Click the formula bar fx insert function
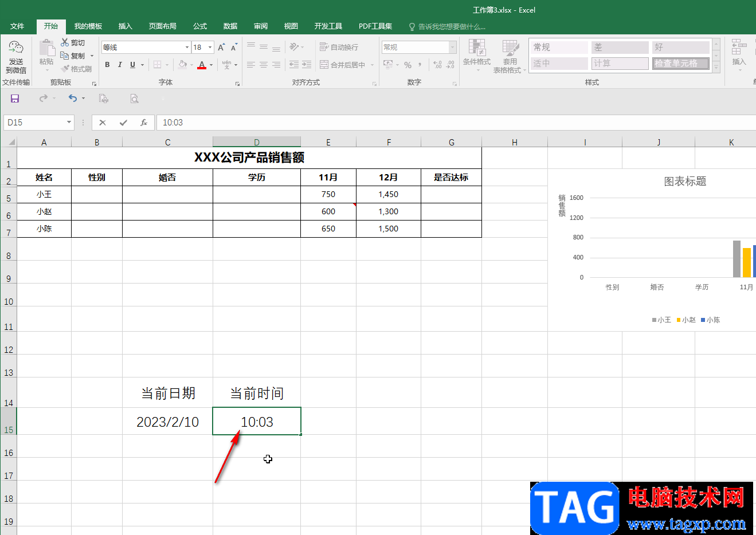756x535 pixels. pos(144,123)
